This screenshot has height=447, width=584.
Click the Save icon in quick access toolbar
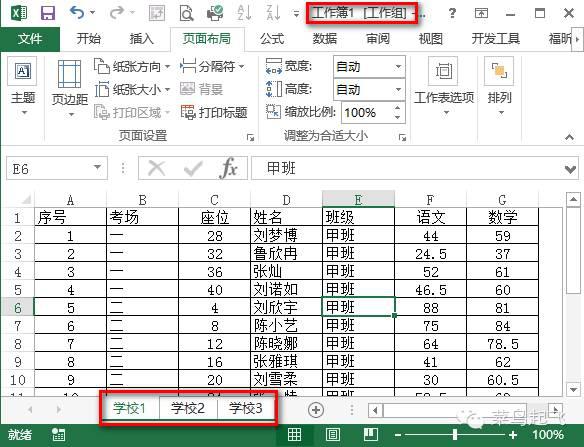(x=48, y=13)
